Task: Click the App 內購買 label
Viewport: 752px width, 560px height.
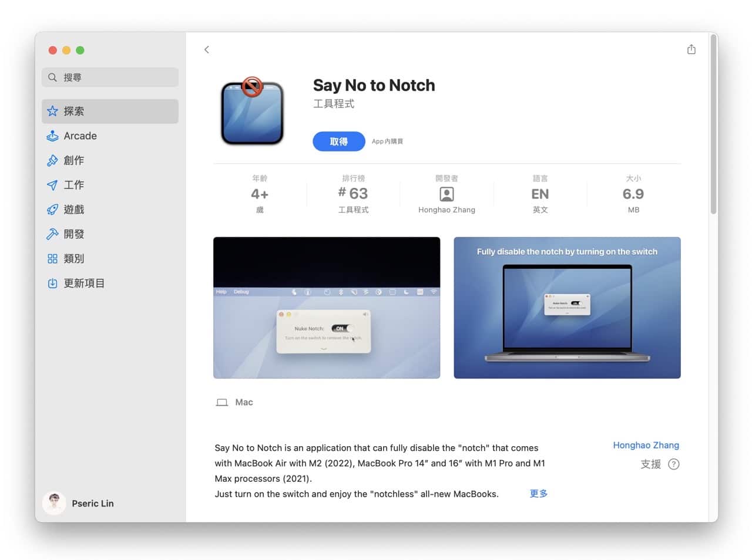Action: coord(387,141)
